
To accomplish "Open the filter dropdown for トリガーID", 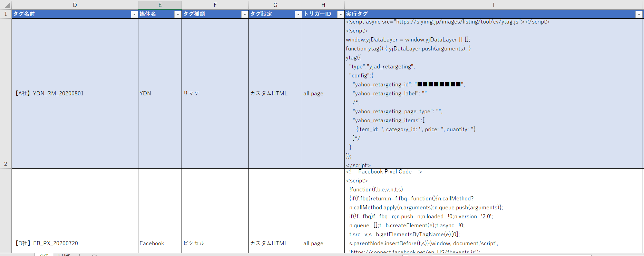I will pos(341,14).
